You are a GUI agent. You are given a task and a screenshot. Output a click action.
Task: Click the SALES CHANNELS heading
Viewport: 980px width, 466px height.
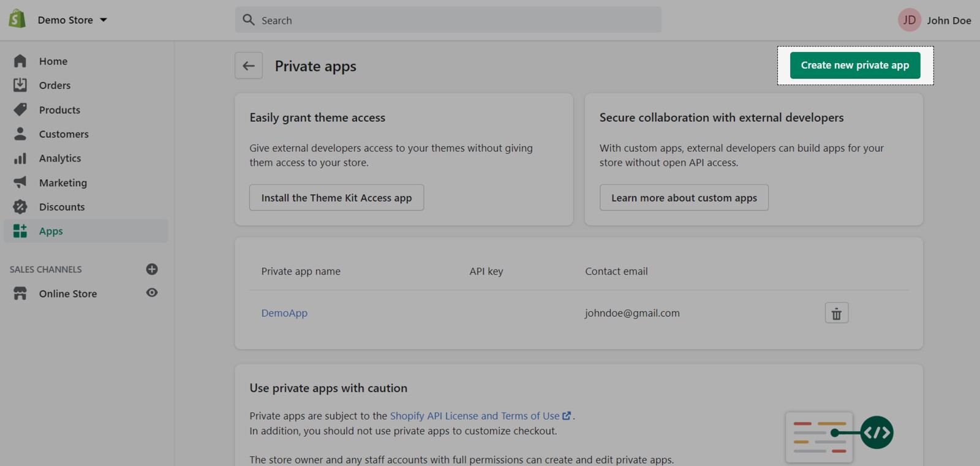45,269
